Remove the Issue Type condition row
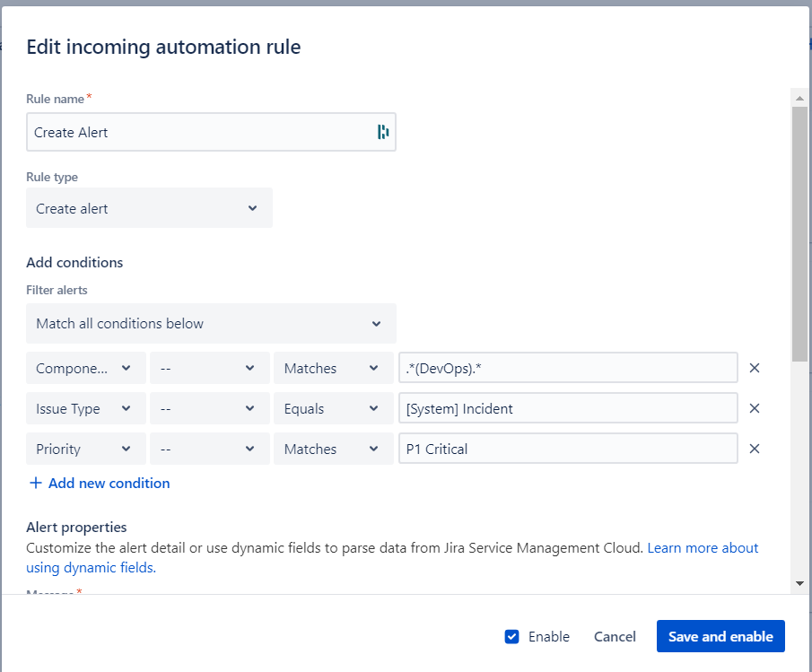 click(754, 408)
